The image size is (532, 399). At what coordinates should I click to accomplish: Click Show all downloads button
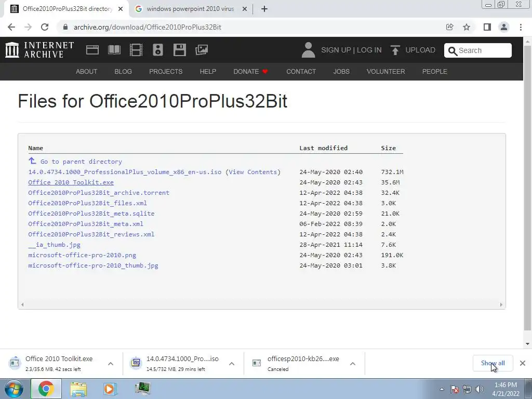(x=493, y=363)
